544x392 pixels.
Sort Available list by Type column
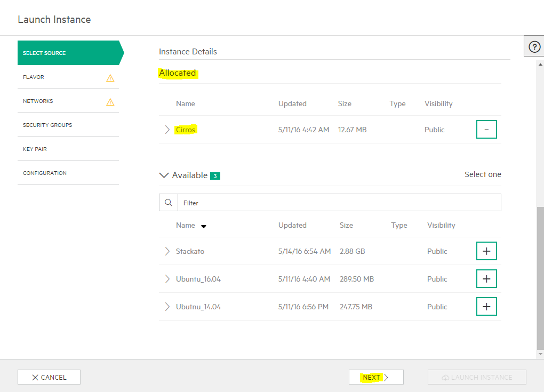399,225
